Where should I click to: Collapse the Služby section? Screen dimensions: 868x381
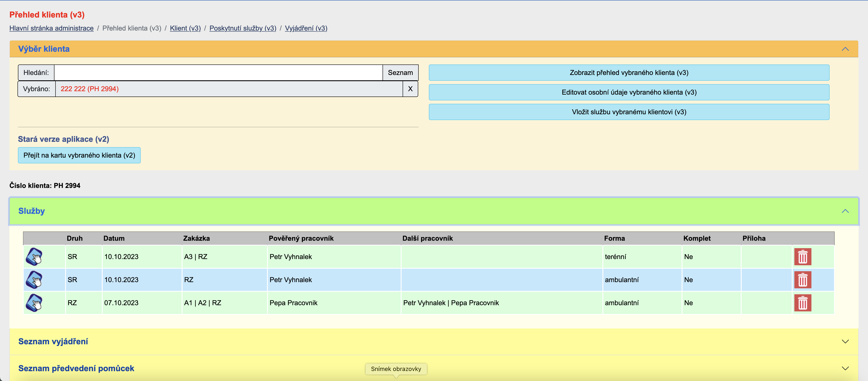coord(845,211)
